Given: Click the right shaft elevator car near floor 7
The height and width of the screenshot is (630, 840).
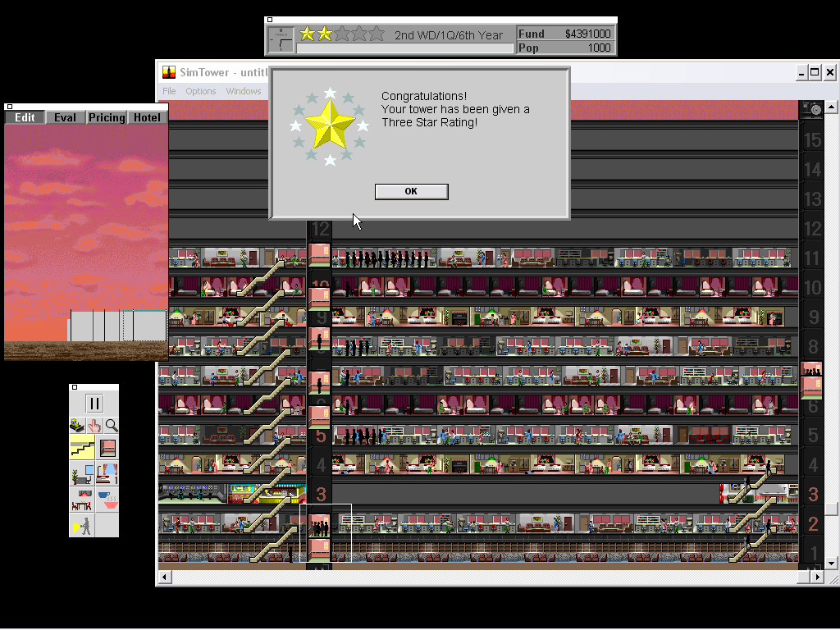Looking at the screenshot, I should tap(811, 381).
